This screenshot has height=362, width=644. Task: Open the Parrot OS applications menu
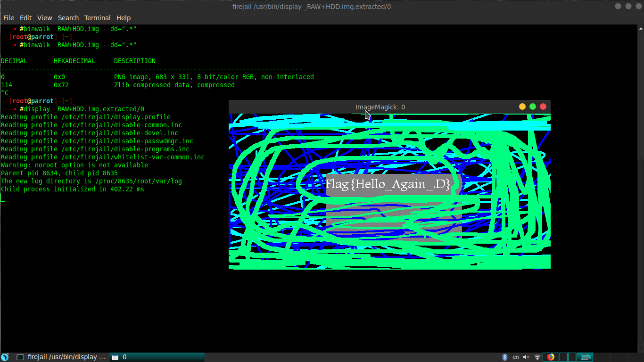tap(5, 357)
